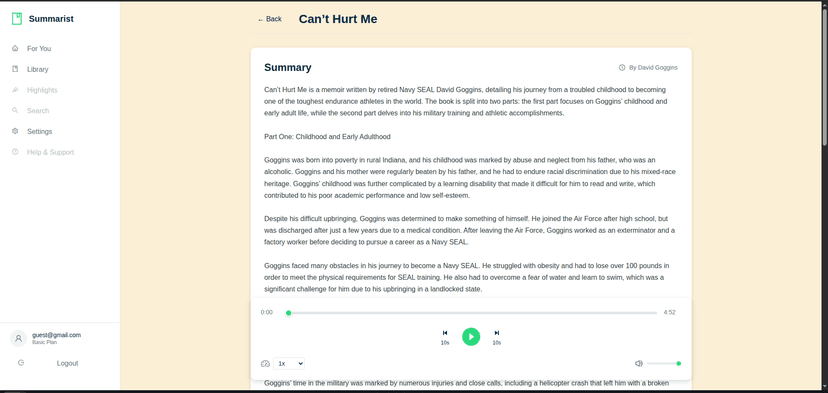Click the Library bookmark icon
828x393 pixels.
[x=15, y=69]
